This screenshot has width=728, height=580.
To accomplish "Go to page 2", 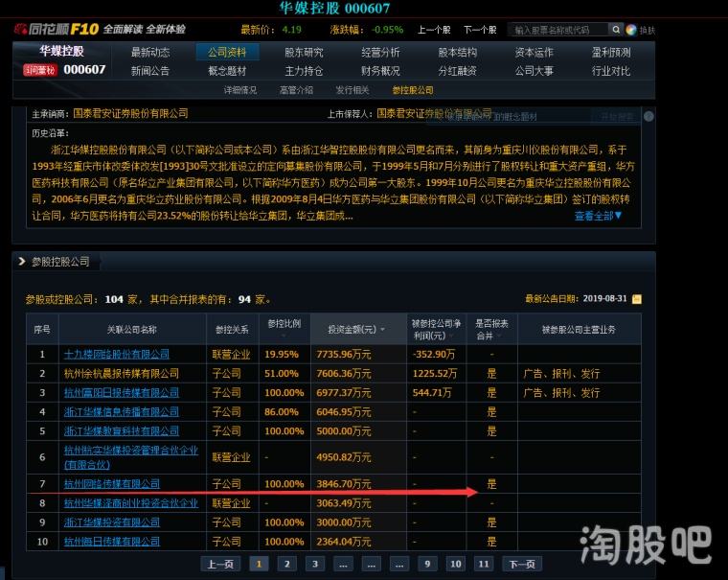I will [287, 565].
